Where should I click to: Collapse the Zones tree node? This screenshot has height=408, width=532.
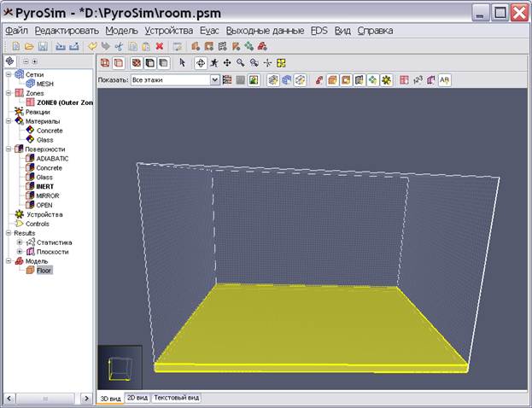9,93
